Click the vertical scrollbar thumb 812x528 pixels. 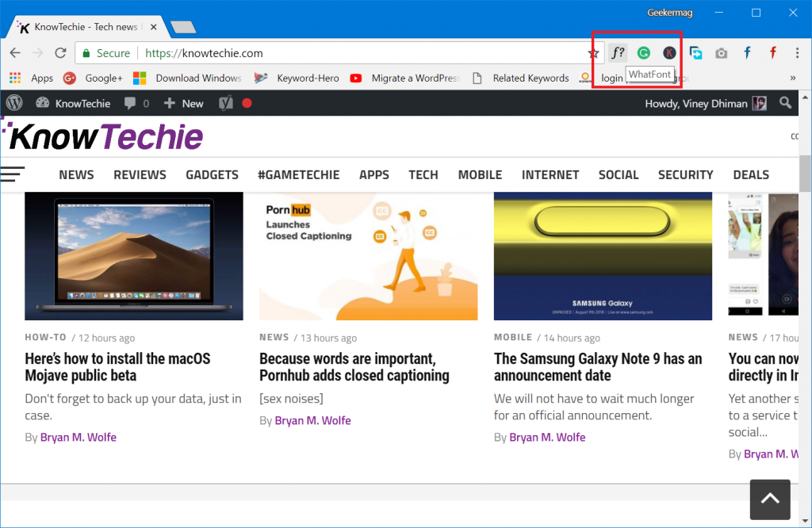coord(806,174)
